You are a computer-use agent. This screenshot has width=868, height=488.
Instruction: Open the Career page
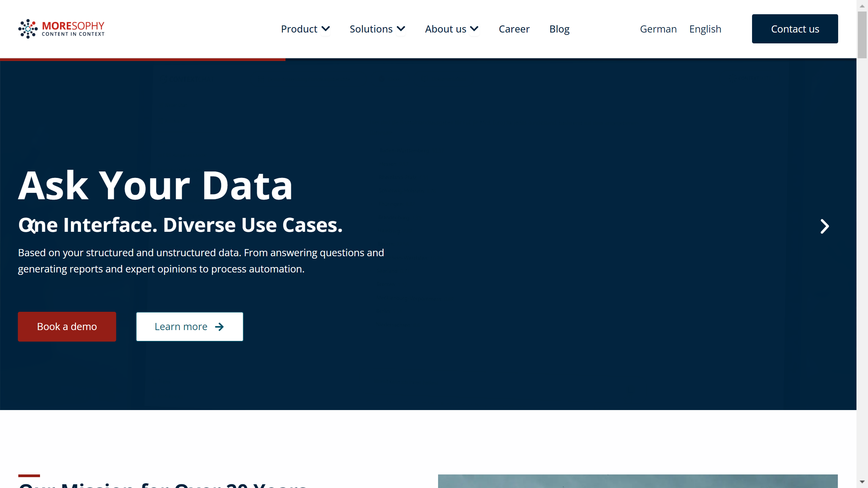pyautogui.click(x=514, y=29)
